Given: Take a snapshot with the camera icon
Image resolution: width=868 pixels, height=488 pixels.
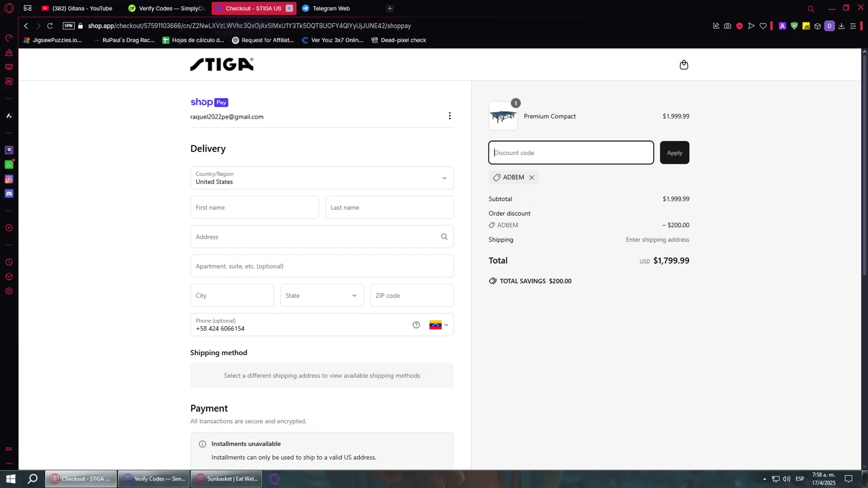Looking at the screenshot, I should tap(727, 26).
